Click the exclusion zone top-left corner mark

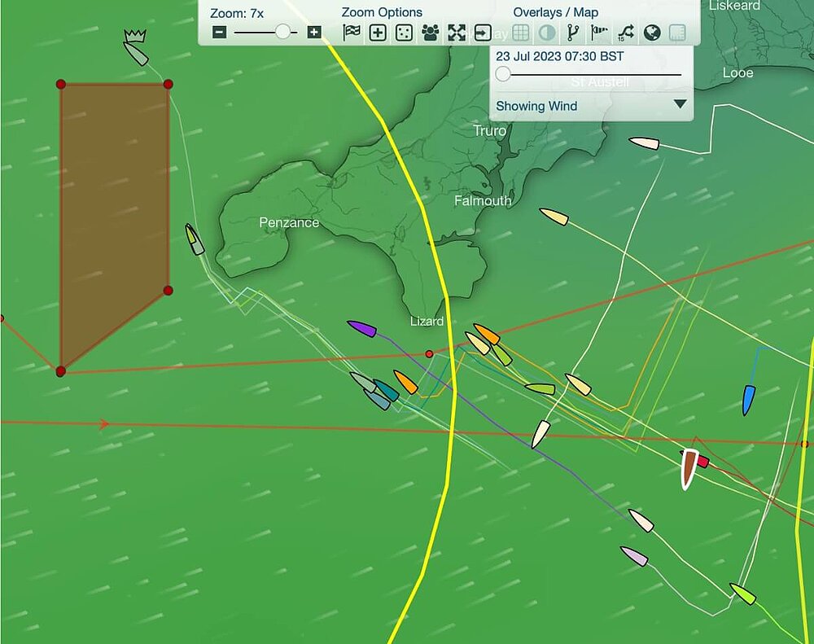click(x=61, y=84)
